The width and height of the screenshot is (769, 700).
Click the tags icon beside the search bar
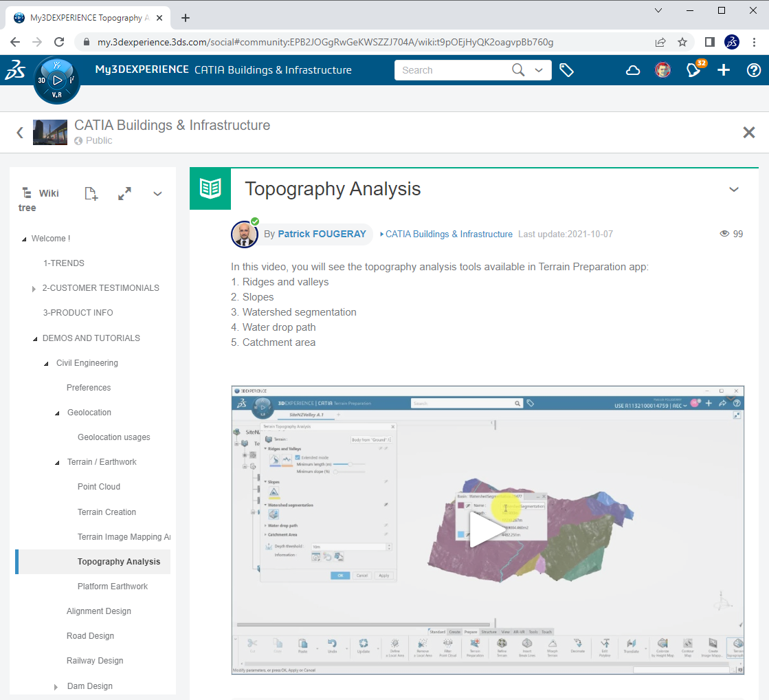tap(567, 69)
